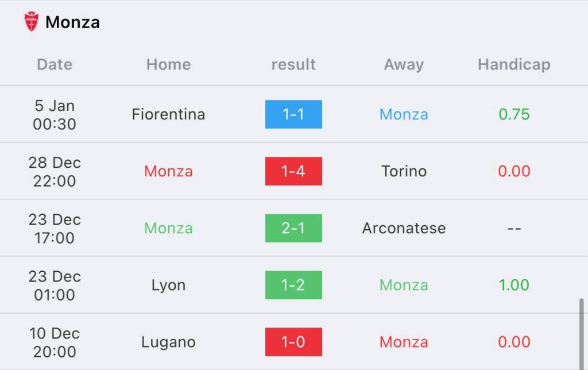The height and width of the screenshot is (370, 588).
Task: Open the red 1-4 result badge
Action: 293,171
